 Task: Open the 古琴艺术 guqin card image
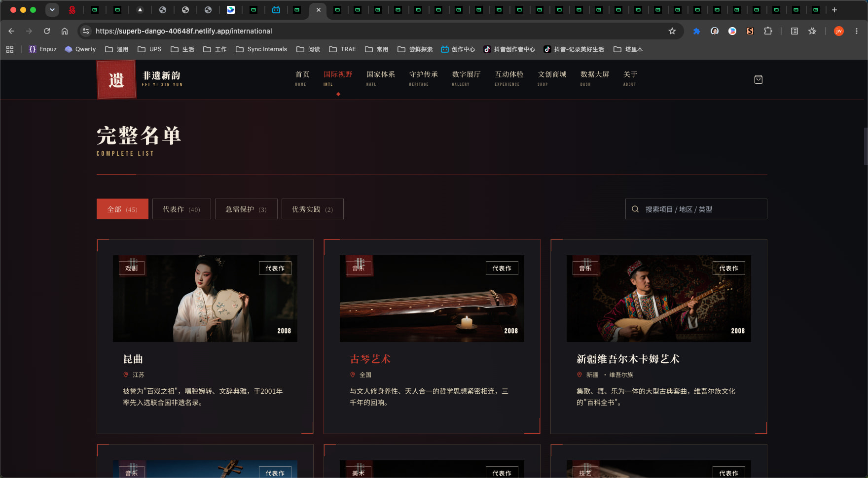pos(432,299)
